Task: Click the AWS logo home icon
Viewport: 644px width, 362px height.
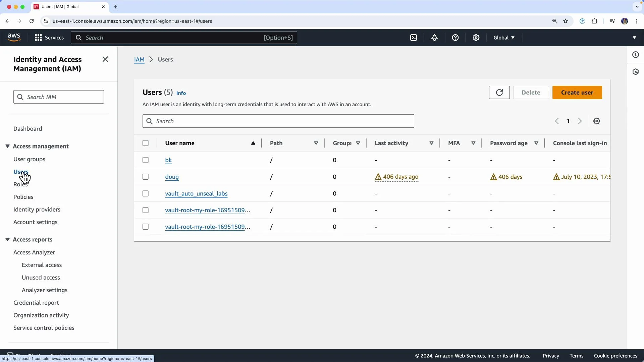Action: coord(14,37)
